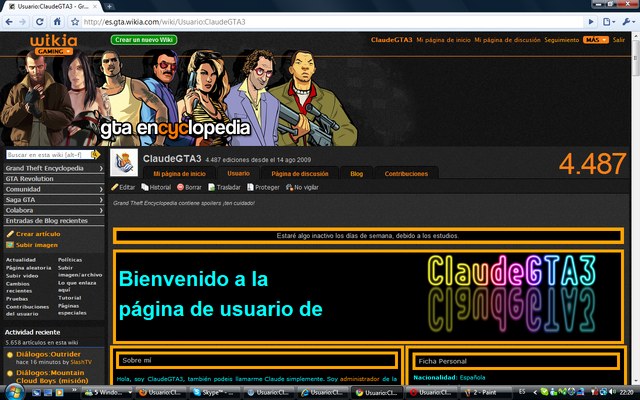Close the Usuario:ClaudeGTA3 browser tab

pos(96,7)
